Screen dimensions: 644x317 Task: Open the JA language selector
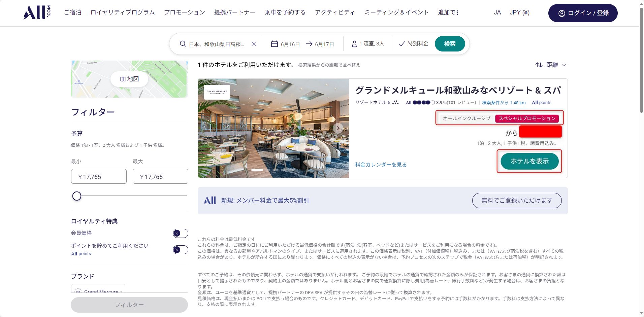(x=497, y=12)
